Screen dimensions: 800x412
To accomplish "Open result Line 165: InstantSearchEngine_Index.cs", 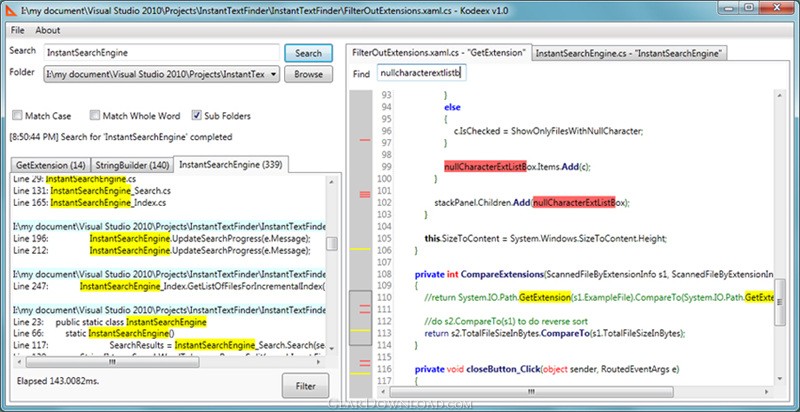I will [x=90, y=202].
